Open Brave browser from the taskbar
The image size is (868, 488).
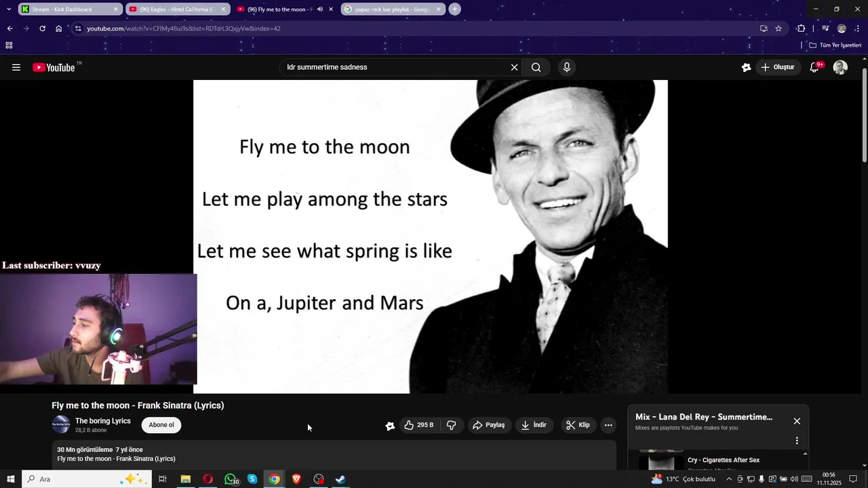click(x=296, y=479)
